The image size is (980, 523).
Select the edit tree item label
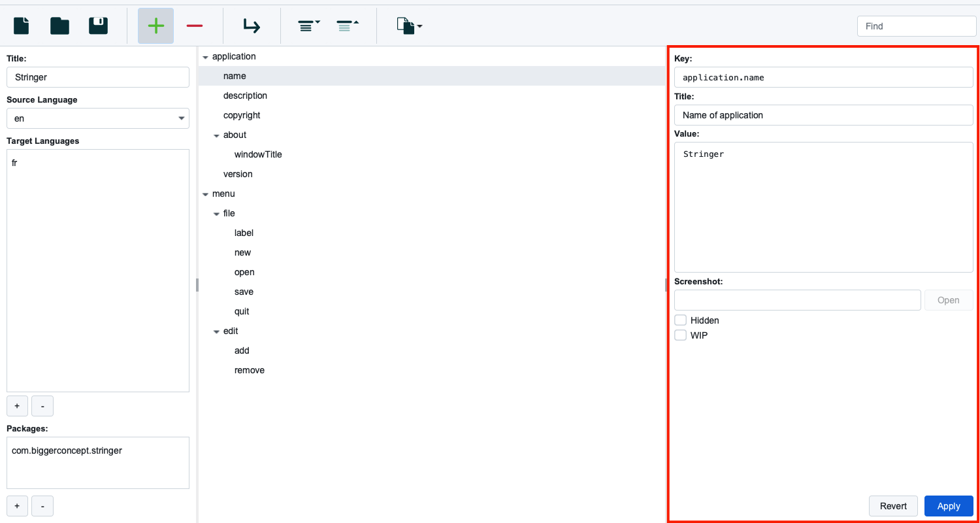231,331
